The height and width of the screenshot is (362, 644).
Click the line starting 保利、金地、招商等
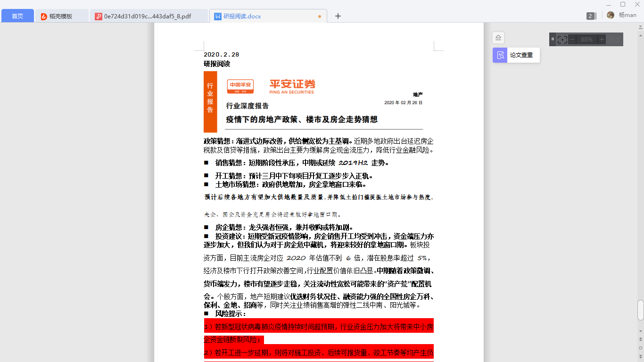click(x=312, y=305)
